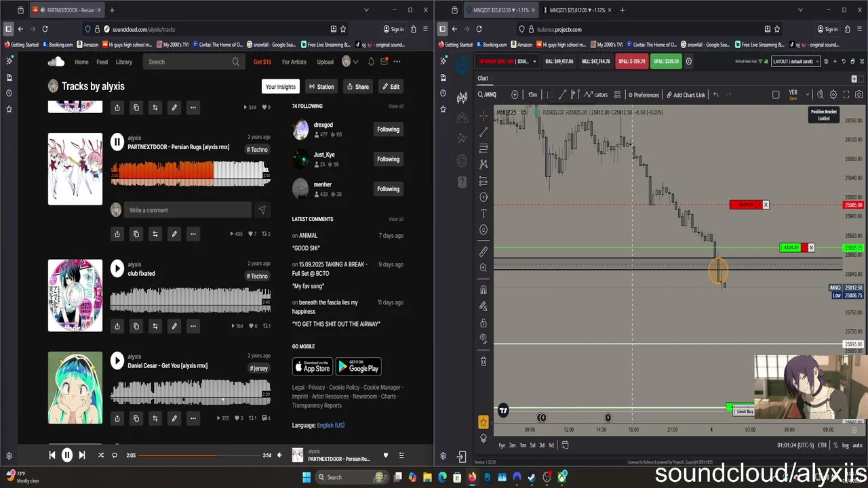Select the ruler measure tool in chart
868x488 pixels.
coord(484,251)
